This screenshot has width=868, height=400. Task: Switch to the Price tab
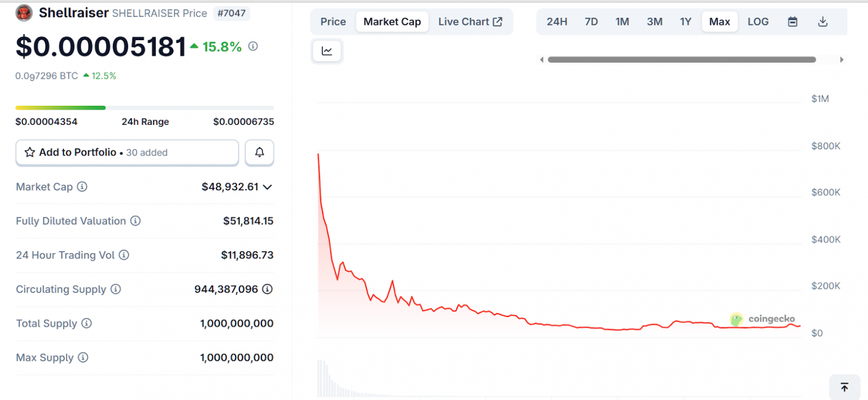click(333, 22)
